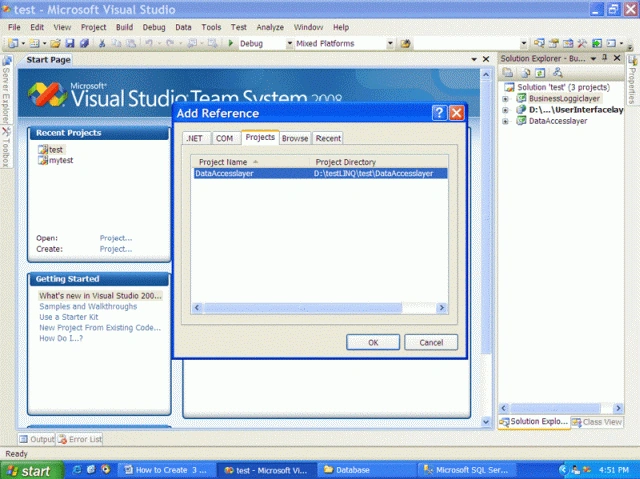Expand the BusinessLoggiclayer project node
The height and width of the screenshot is (479, 640).
tap(505, 99)
